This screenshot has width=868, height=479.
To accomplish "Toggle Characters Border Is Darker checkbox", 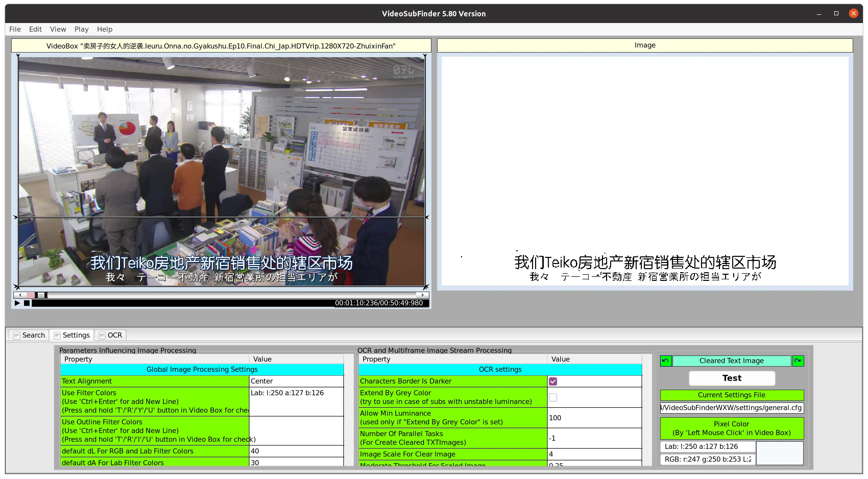I will coord(553,380).
